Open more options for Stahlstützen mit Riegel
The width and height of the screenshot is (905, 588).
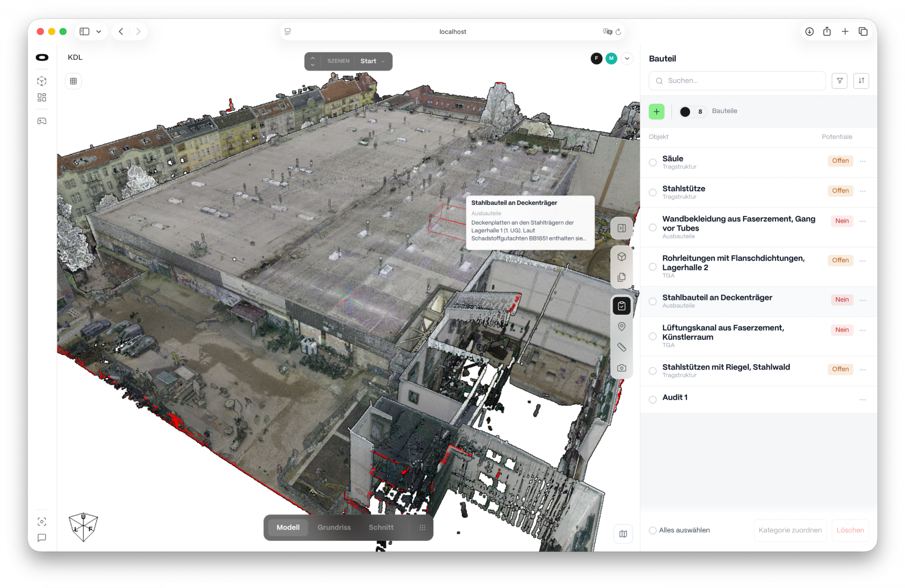[x=862, y=370]
